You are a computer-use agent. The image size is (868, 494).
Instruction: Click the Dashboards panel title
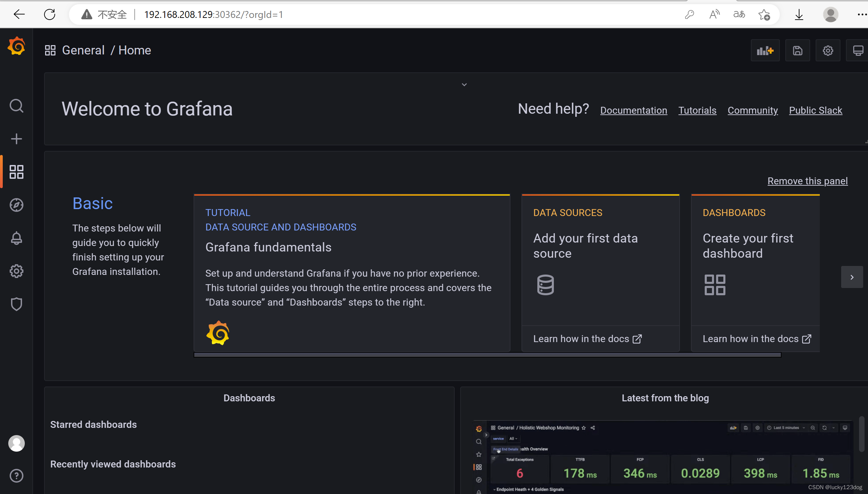click(x=249, y=398)
